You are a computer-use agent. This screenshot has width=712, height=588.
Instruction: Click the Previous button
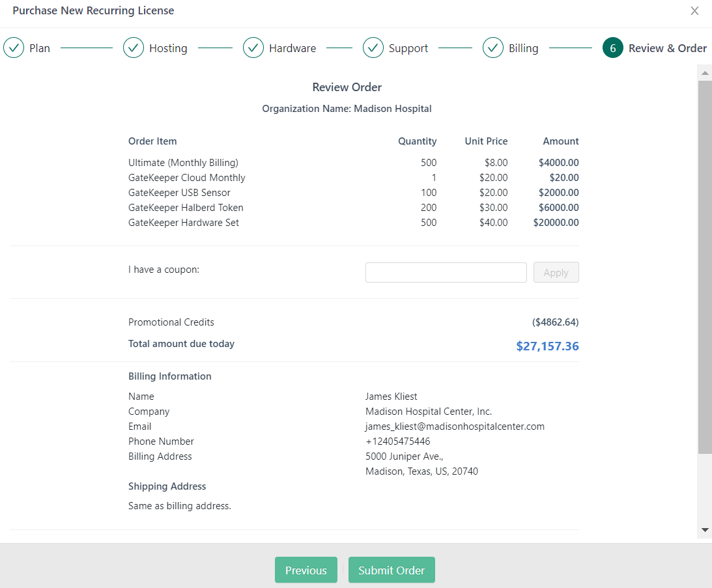tap(306, 570)
